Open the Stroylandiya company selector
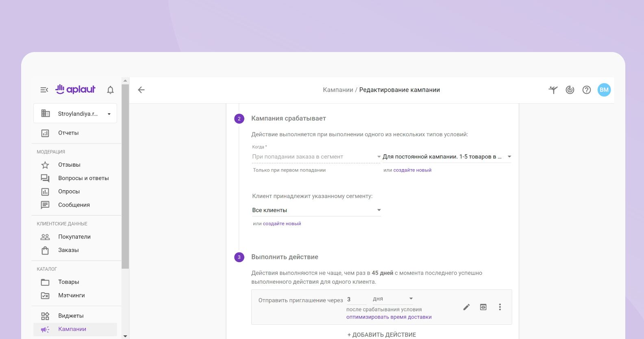This screenshot has width=644, height=339. [75, 113]
